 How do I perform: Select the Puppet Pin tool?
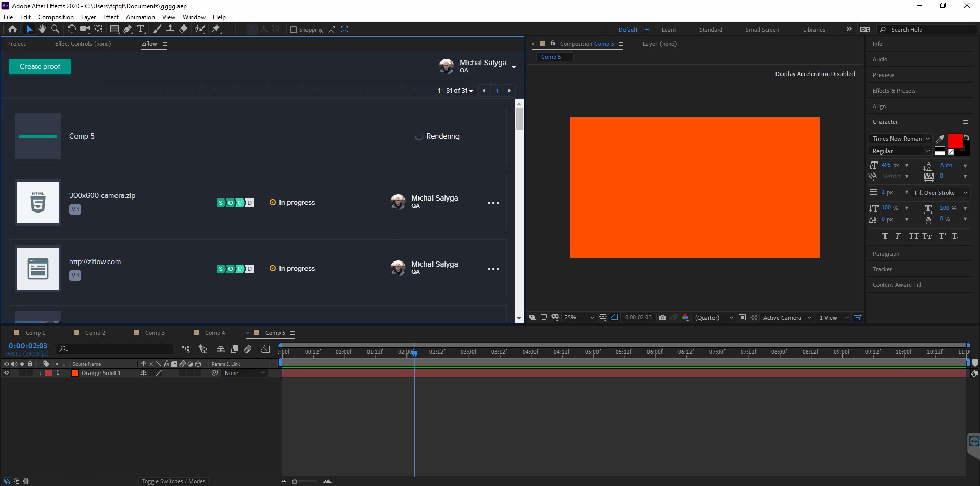(216, 29)
